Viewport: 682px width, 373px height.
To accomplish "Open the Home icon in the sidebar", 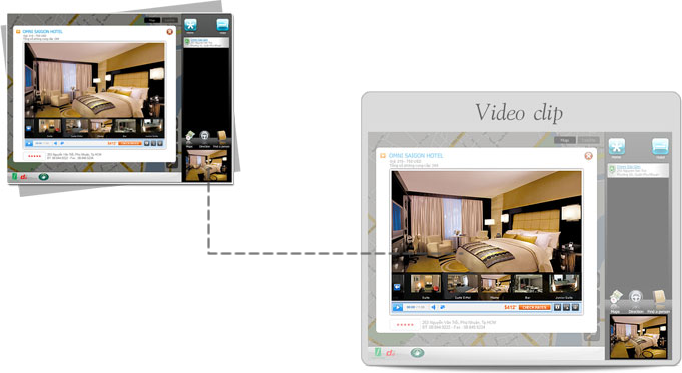I will point(616,147).
